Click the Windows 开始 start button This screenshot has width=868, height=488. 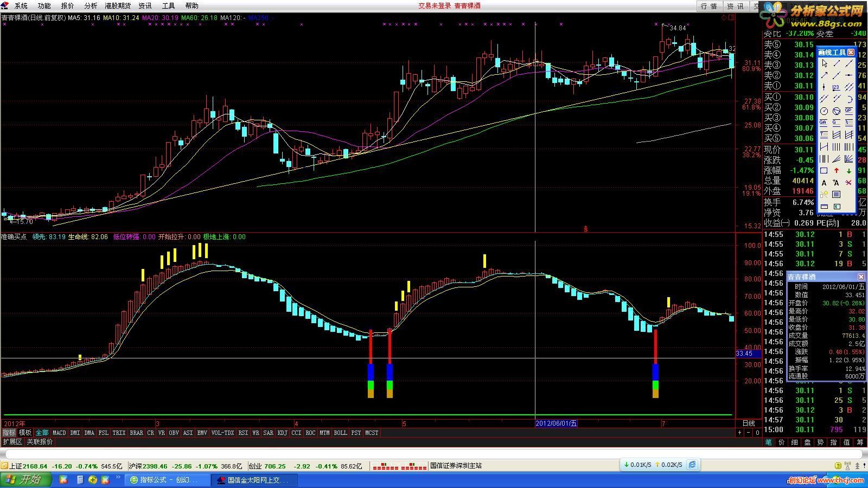(25, 480)
